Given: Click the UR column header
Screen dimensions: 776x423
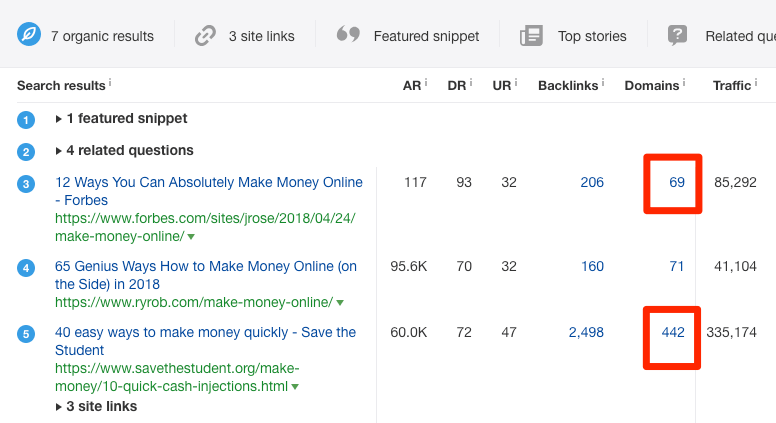Looking at the screenshot, I should coord(502,86).
